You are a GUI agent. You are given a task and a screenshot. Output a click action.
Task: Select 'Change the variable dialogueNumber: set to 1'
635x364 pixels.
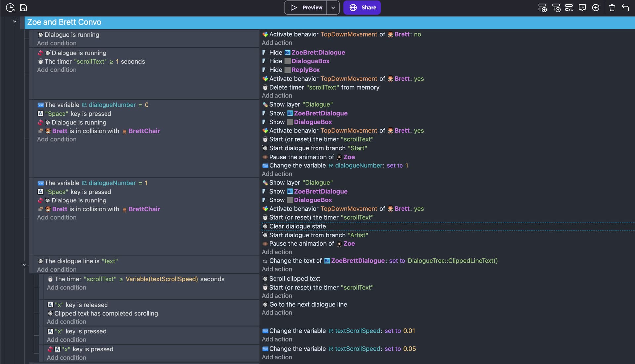(x=335, y=165)
